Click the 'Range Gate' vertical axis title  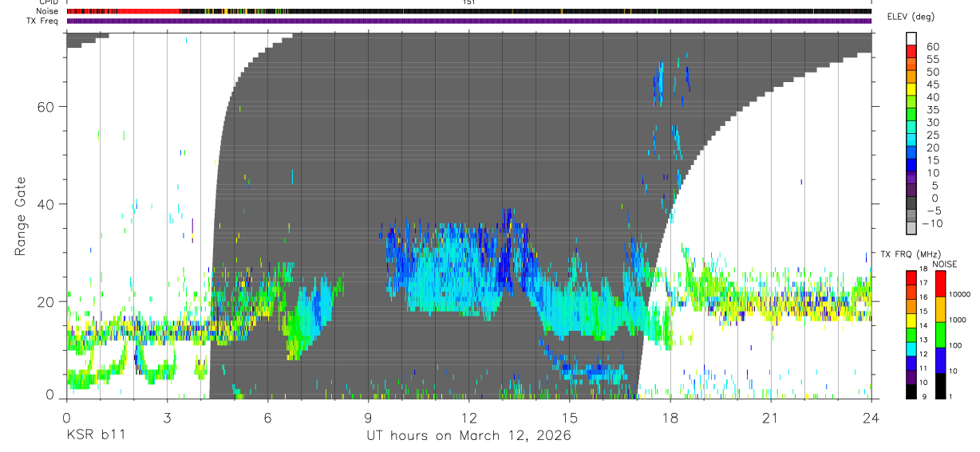tap(21, 217)
